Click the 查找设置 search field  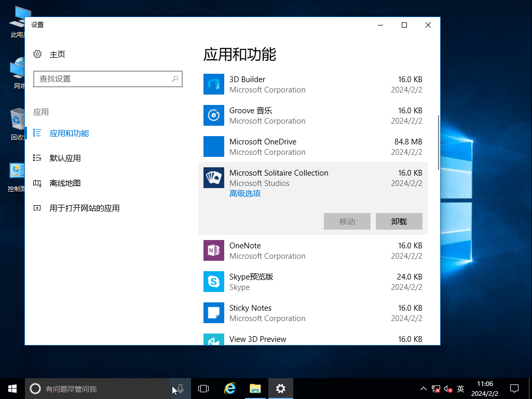coord(108,79)
